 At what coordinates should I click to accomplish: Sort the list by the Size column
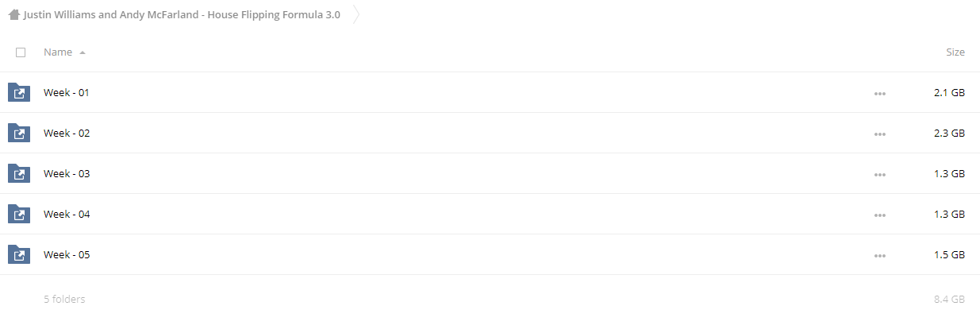[x=955, y=52]
